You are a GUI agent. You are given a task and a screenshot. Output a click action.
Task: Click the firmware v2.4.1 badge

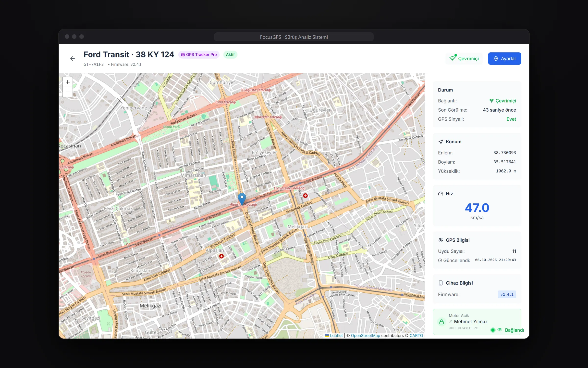click(507, 294)
